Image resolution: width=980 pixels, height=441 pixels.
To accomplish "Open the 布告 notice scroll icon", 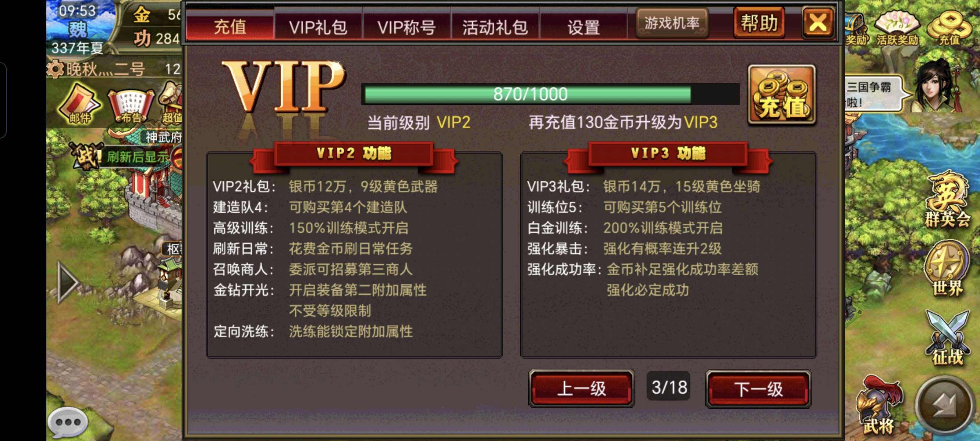I will (130, 106).
